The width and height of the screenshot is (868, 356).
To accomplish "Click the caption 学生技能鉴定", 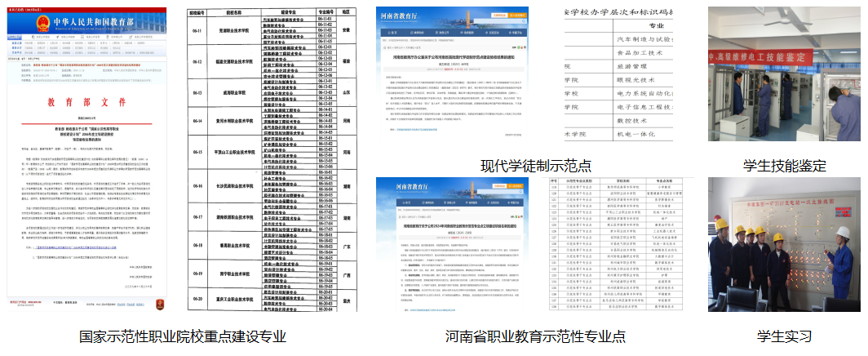I will (784, 165).
